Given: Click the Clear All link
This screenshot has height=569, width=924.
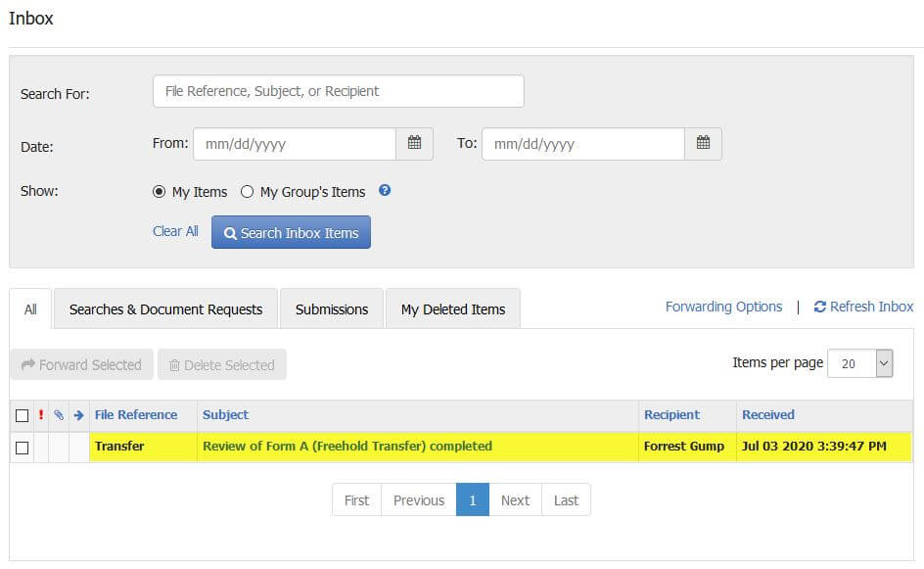Looking at the screenshot, I should pos(175,231).
